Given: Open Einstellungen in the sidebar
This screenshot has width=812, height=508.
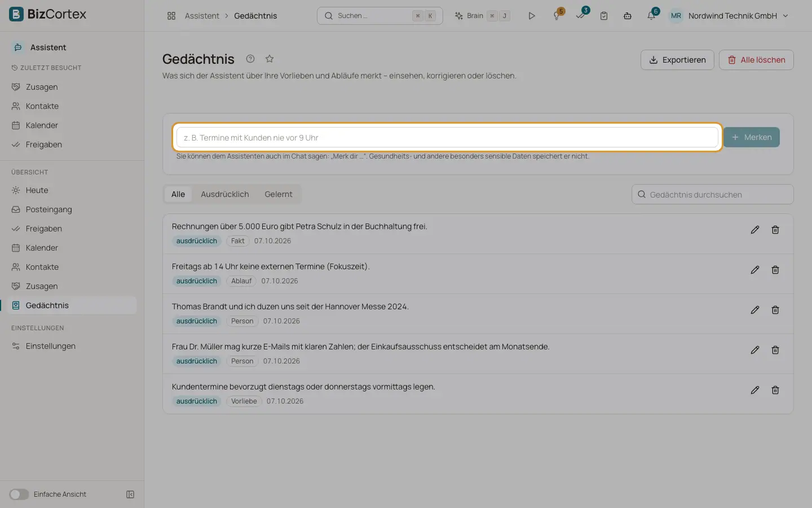Looking at the screenshot, I should pyautogui.click(x=72, y=346).
